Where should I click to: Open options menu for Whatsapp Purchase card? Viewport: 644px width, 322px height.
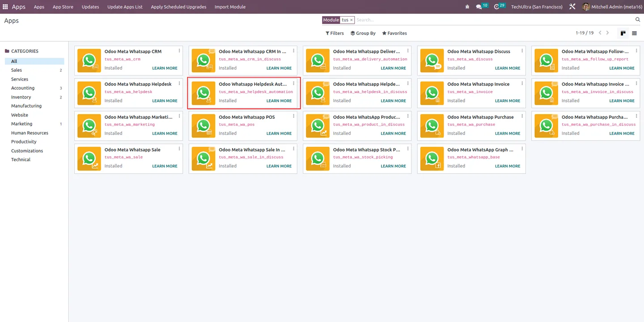[522, 116]
